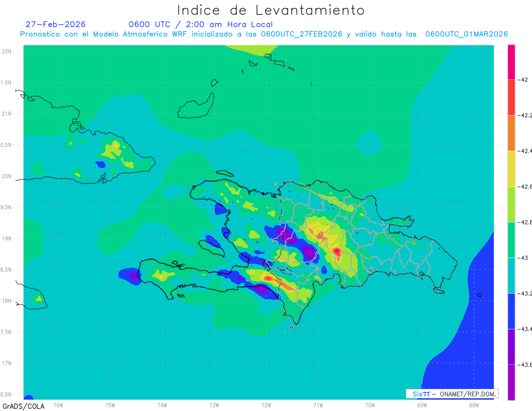Click the colorbar label "-42.6"
Screen dimensions: 532x411
[525, 186]
